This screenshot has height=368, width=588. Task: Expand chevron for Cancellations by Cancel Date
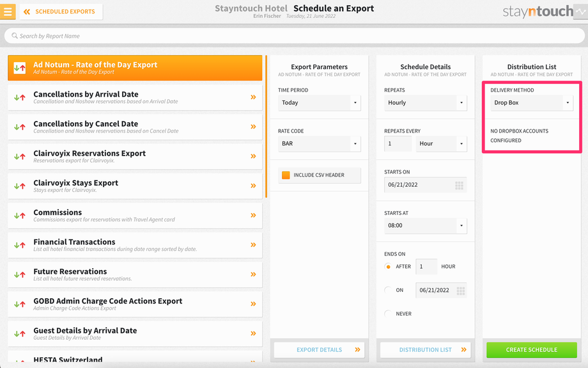point(254,127)
